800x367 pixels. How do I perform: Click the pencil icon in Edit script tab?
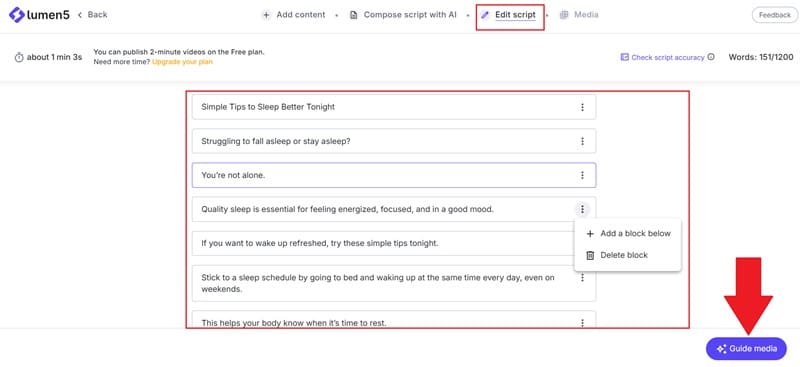[x=485, y=15]
